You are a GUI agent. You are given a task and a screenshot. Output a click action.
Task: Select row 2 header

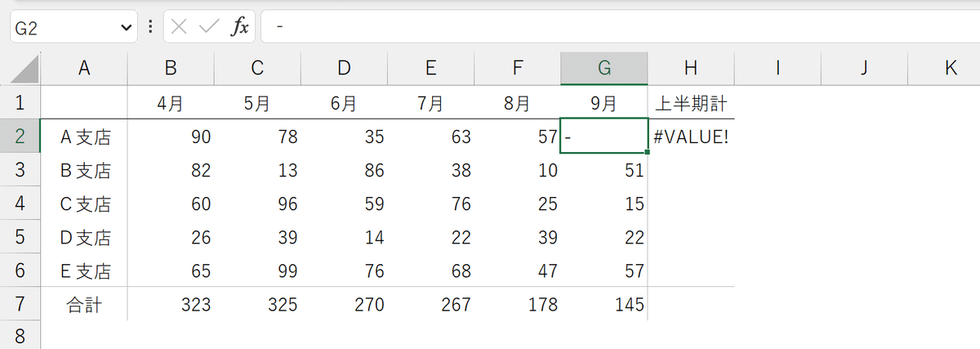click(20, 136)
